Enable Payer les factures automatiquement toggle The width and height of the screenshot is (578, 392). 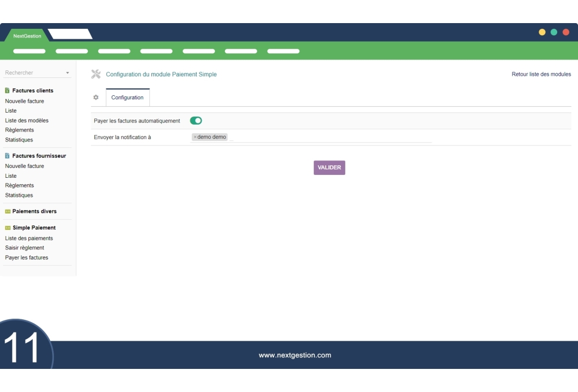click(x=196, y=120)
